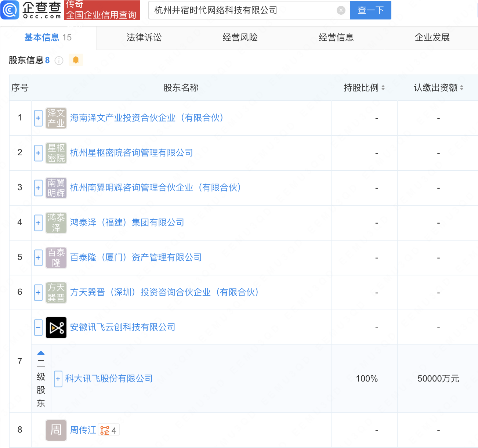The height and width of the screenshot is (448, 478).
Task: Switch to the 经营风险 tab
Action: [x=240, y=37]
